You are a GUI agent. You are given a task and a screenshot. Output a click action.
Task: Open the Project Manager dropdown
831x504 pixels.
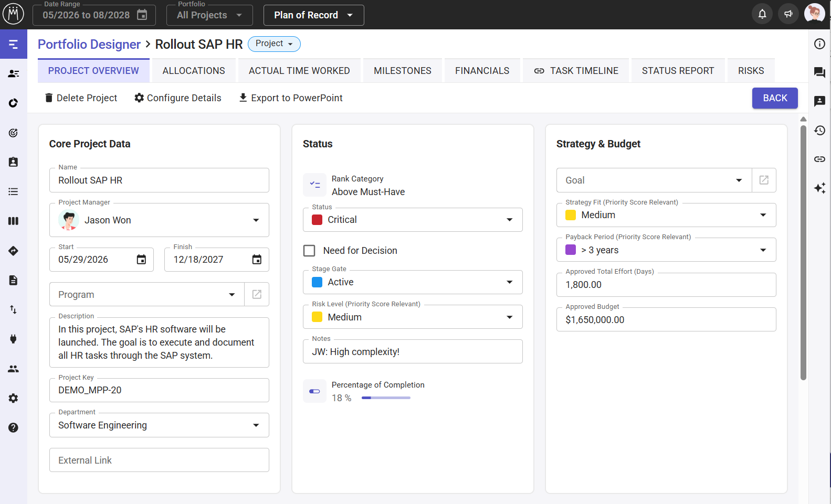coord(159,220)
